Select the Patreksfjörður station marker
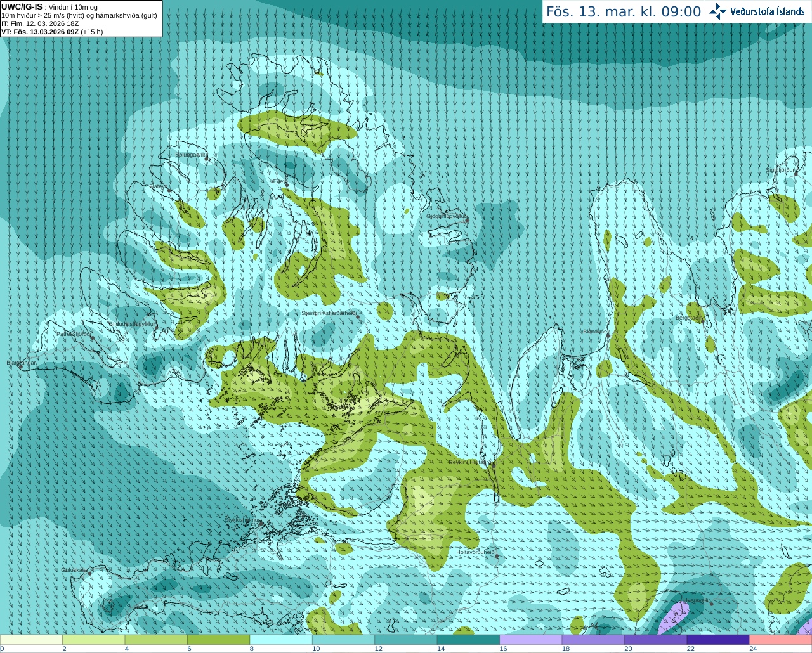The width and height of the screenshot is (812, 653). 93,337
